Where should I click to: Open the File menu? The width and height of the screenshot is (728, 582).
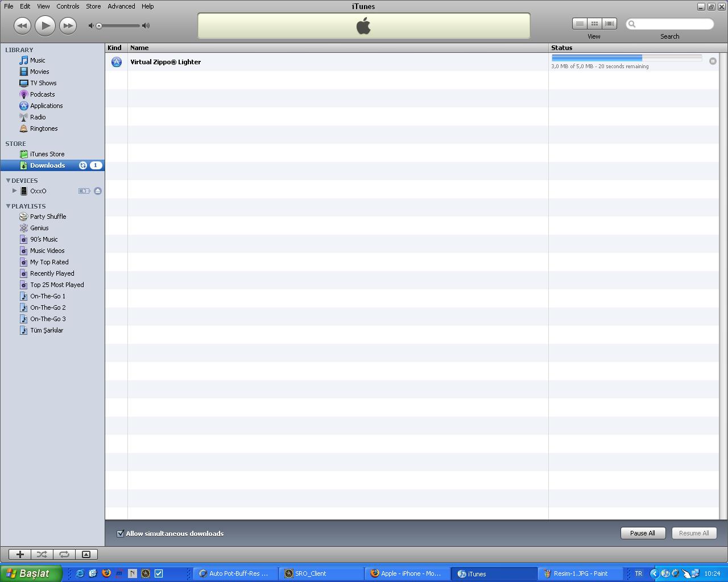9,6
